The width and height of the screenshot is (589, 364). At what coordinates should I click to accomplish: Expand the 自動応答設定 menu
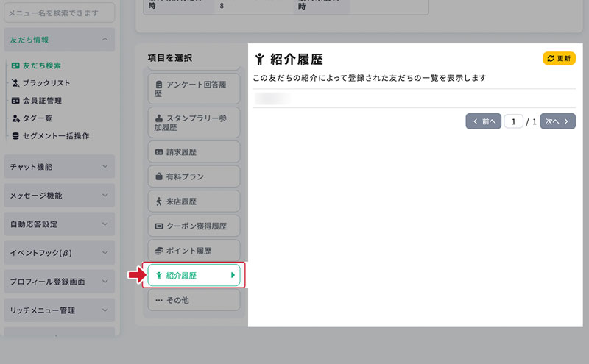tap(59, 224)
